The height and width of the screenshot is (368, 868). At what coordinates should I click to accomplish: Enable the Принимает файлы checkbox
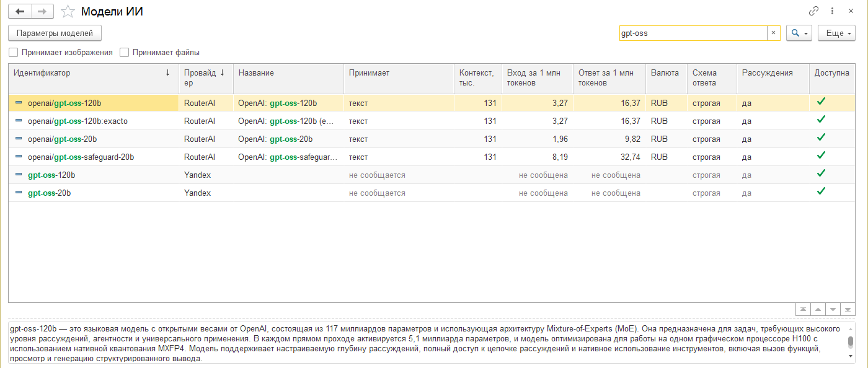point(124,53)
